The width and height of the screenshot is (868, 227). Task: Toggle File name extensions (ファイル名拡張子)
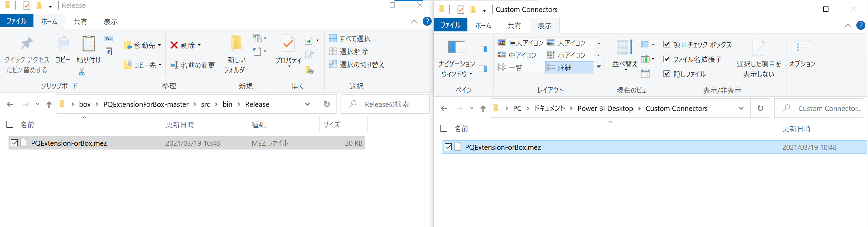667,59
